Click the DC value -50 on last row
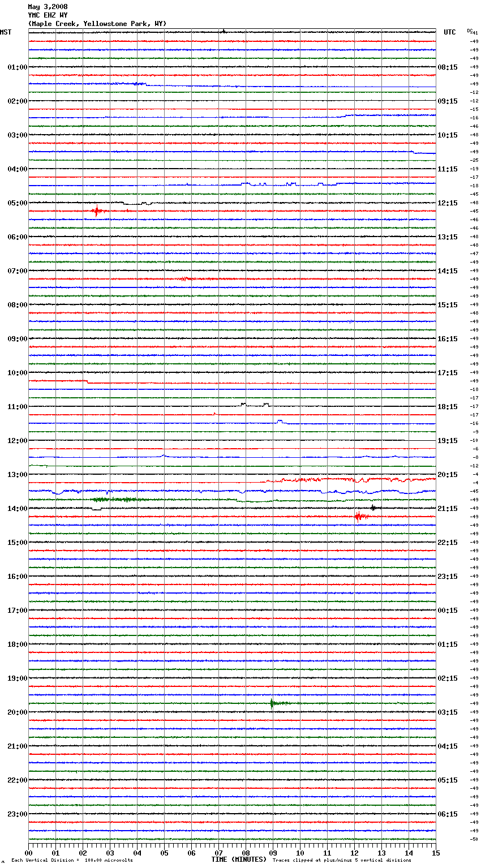 point(474,839)
